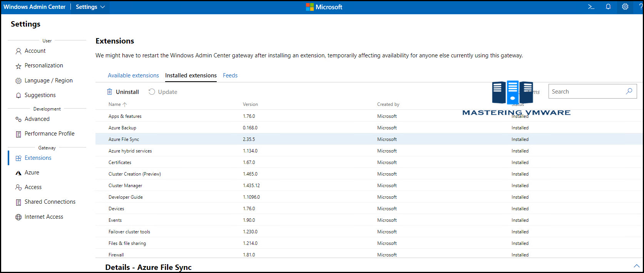Viewport: 644px width, 273px height.
Task: Click the Access users icon
Action: click(18, 188)
